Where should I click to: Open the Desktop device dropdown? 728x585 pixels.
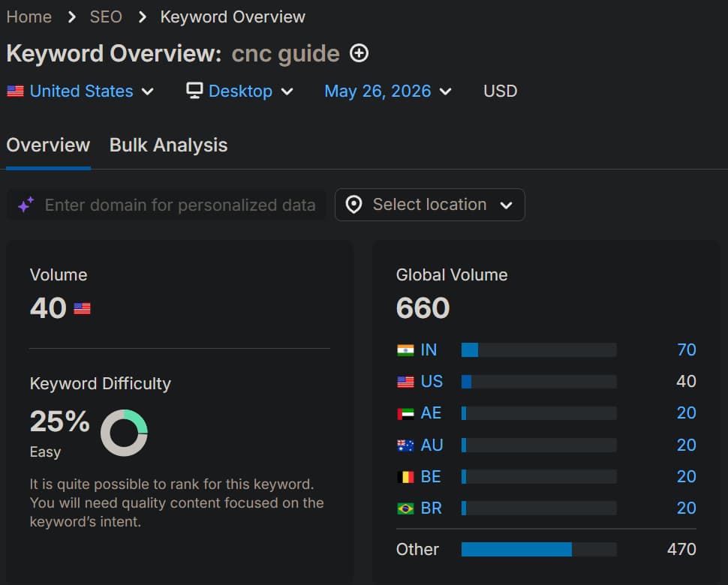tap(239, 91)
